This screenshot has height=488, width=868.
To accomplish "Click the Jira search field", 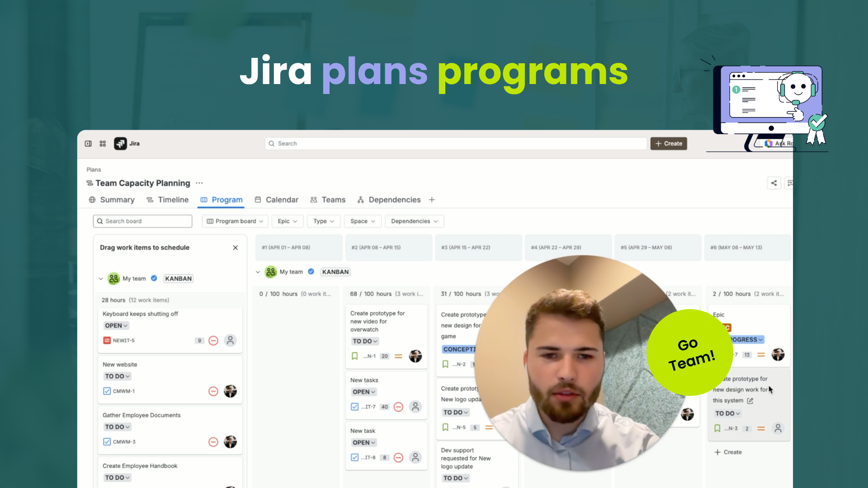I will 456,144.
